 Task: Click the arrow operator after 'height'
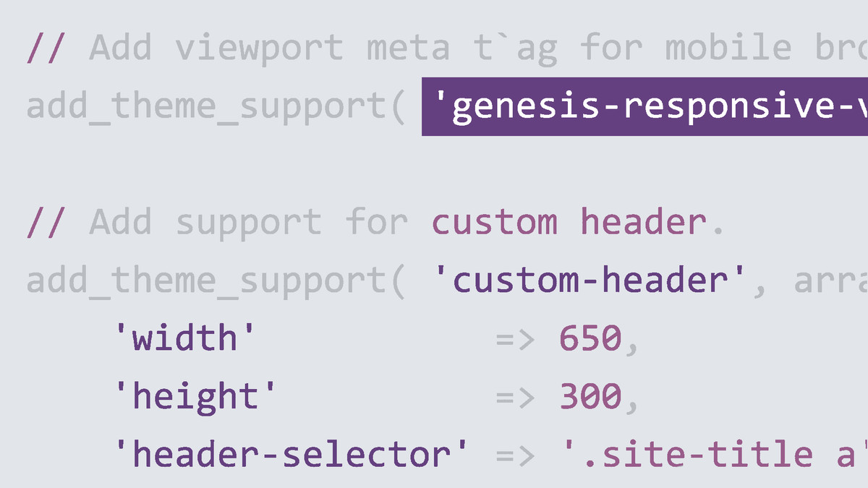point(516,396)
